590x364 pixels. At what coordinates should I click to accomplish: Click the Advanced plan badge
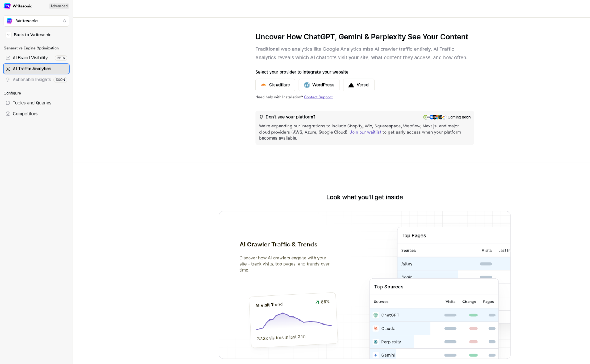click(x=59, y=6)
